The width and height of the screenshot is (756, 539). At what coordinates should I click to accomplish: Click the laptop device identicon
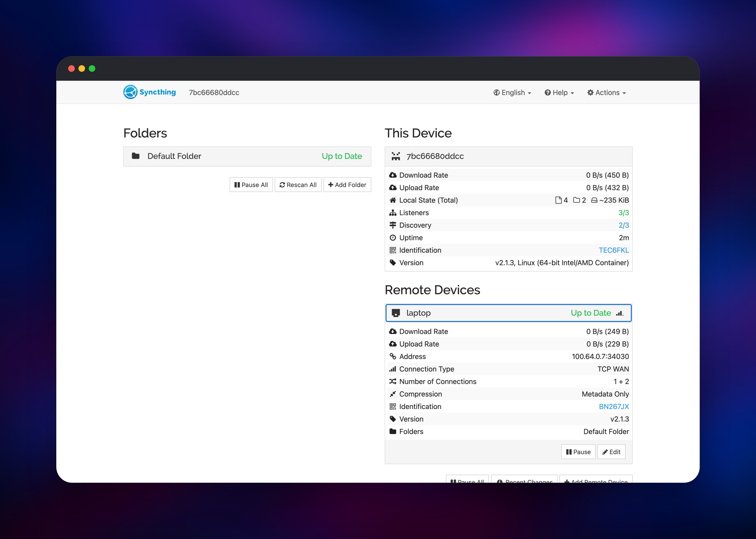tap(396, 313)
